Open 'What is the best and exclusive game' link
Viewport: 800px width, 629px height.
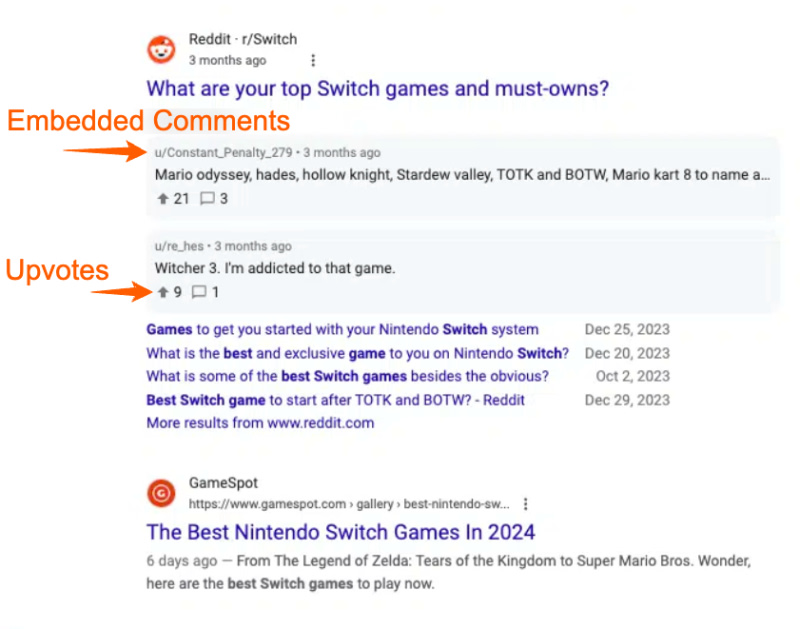click(357, 353)
